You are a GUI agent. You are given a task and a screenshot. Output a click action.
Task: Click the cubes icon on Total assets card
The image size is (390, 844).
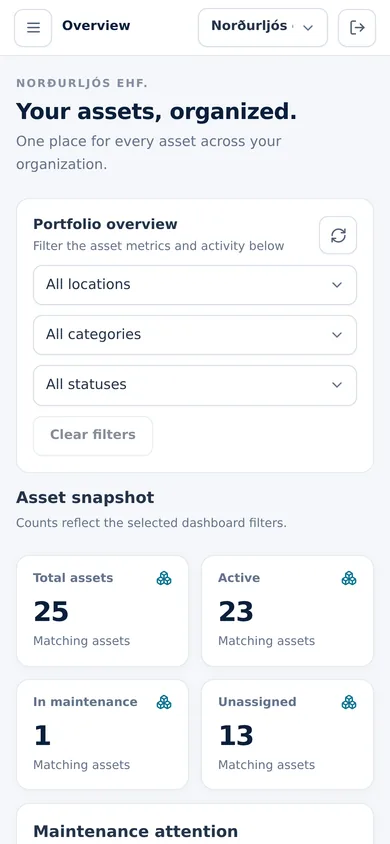tap(164, 578)
